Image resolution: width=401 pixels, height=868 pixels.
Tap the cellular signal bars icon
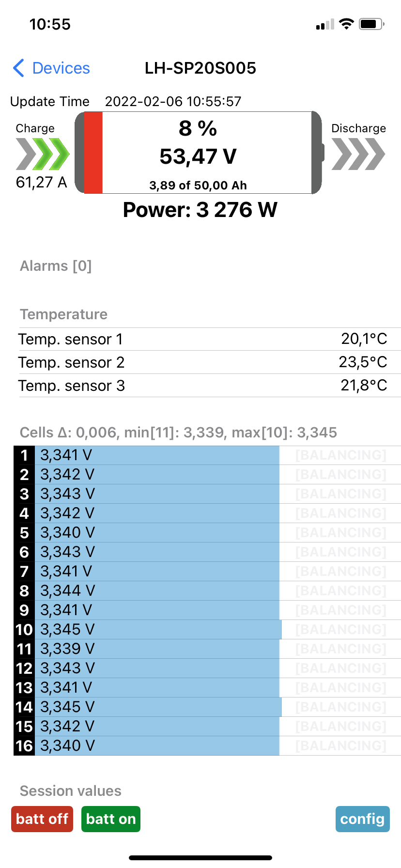(x=325, y=24)
